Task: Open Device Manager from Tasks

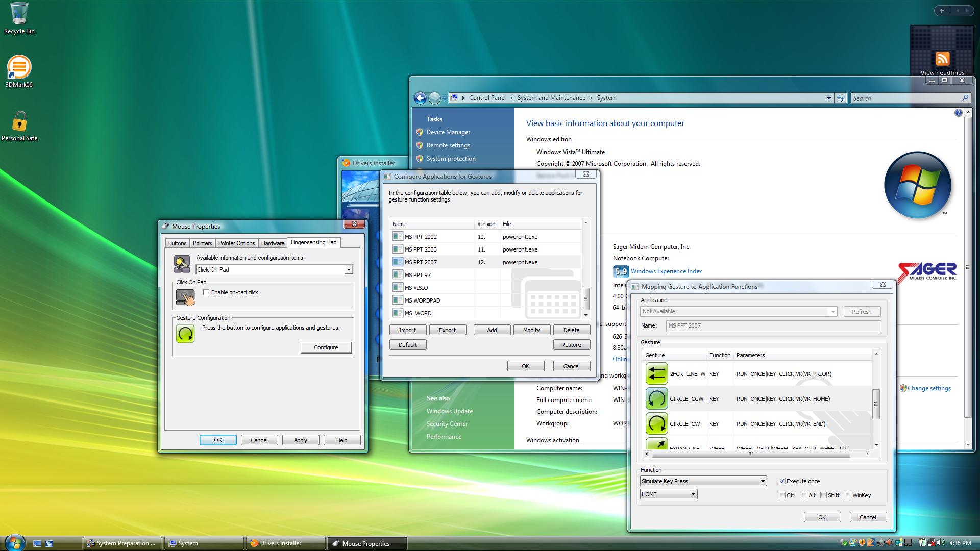Action: tap(448, 132)
